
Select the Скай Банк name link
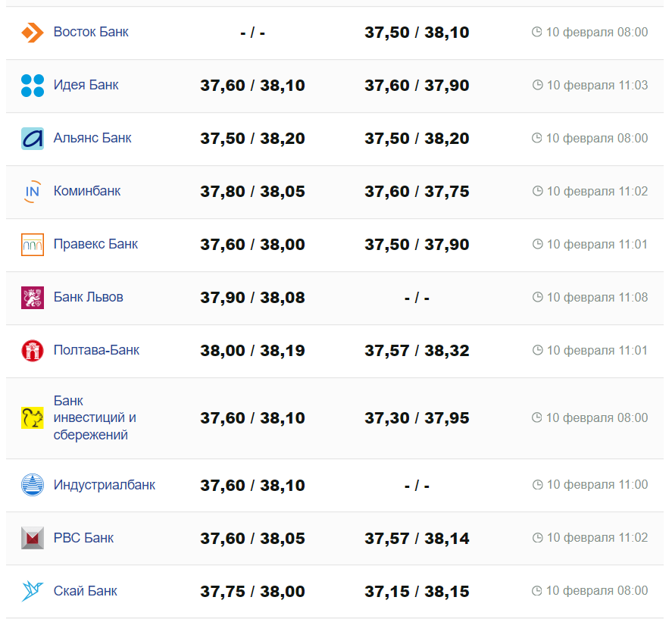(x=85, y=590)
